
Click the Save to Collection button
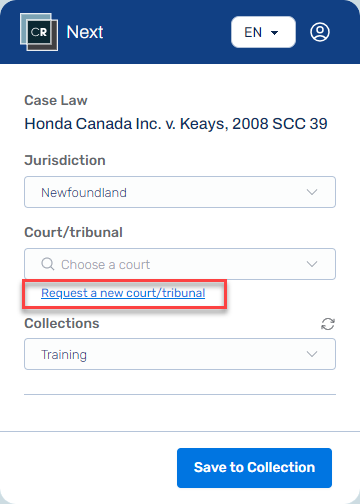(x=254, y=468)
